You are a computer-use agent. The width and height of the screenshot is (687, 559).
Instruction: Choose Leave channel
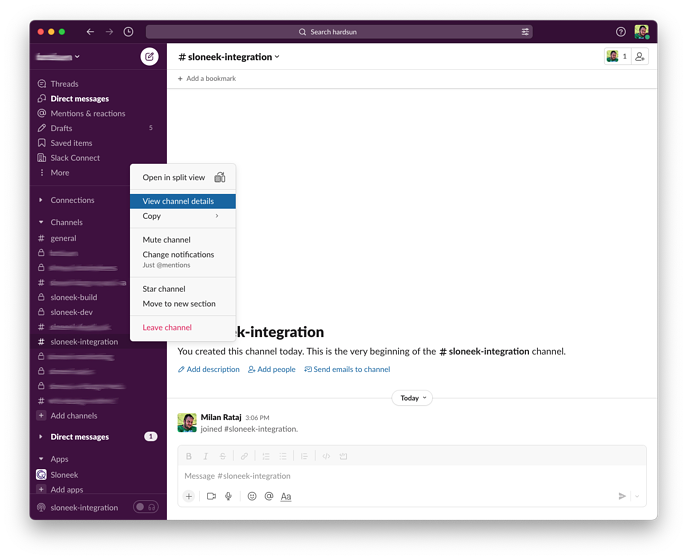(183, 328)
